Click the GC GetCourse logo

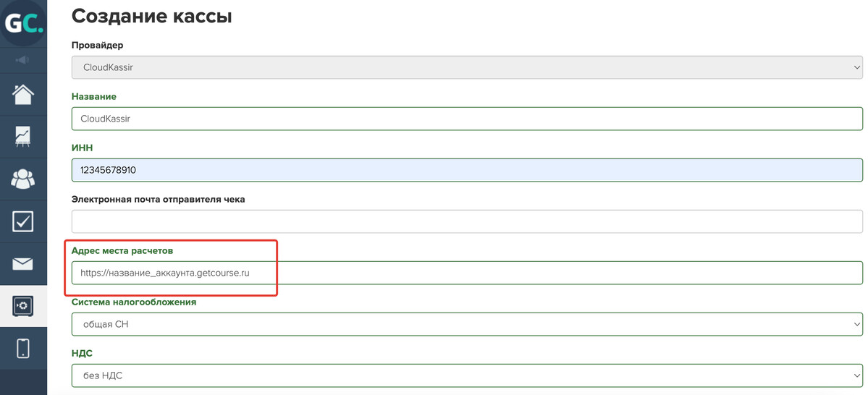[x=23, y=23]
